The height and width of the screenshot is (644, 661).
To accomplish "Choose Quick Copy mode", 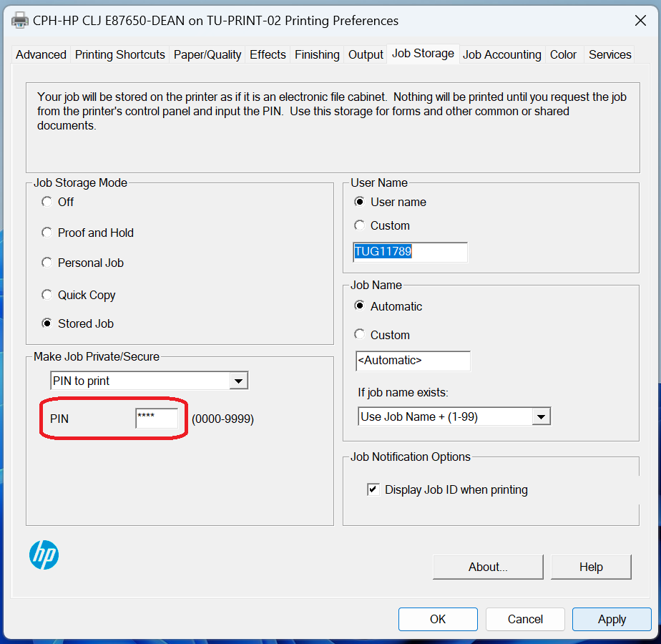I will point(79,295).
